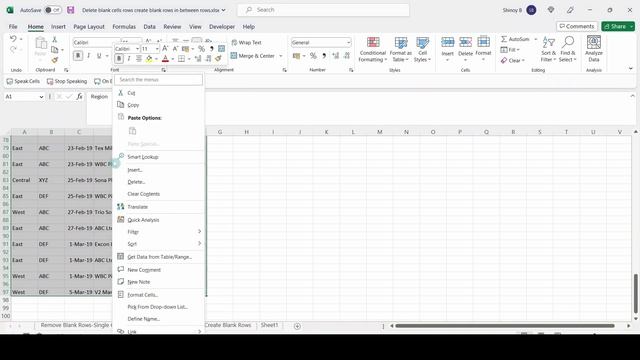
Task: Open the Developer ribbon tab
Action: click(222, 27)
